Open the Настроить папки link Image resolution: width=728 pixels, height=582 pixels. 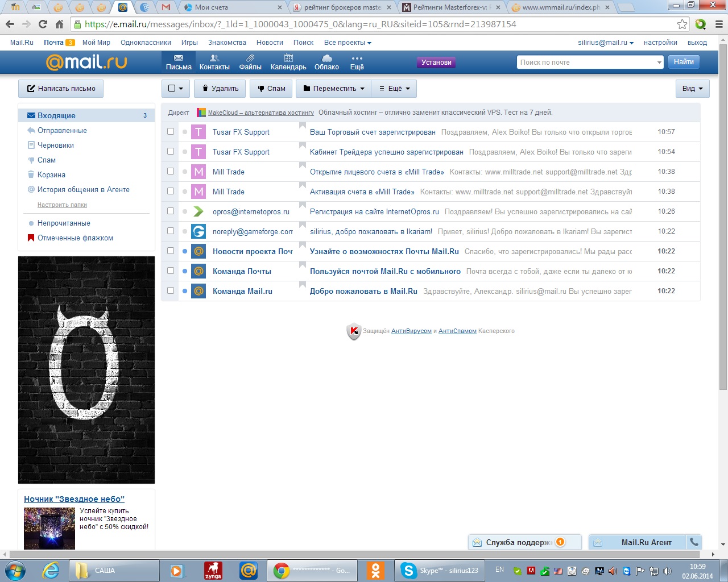point(62,205)
